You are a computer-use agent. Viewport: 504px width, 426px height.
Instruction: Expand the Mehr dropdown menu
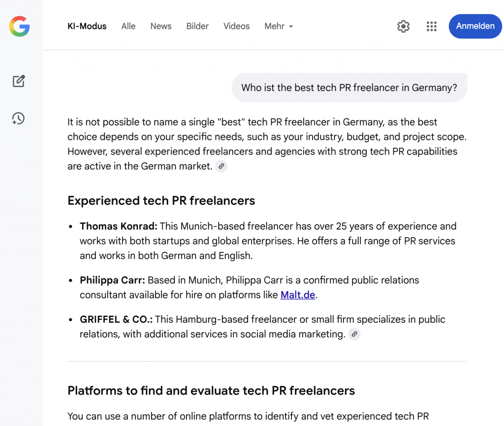click(x=279, y=27)
